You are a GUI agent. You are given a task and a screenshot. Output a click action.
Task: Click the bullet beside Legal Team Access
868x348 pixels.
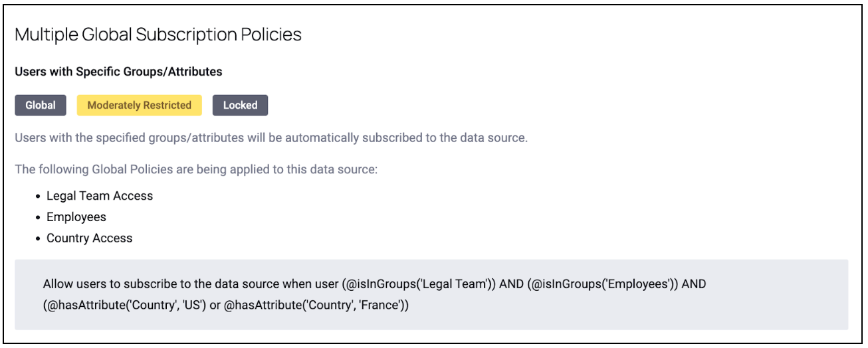coord(39,197)
